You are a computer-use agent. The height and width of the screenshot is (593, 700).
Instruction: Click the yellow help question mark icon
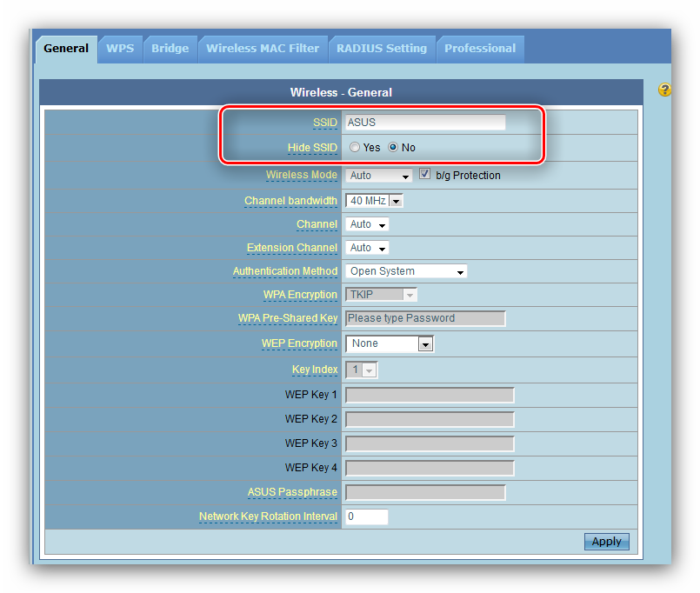[x=664, y=90]
